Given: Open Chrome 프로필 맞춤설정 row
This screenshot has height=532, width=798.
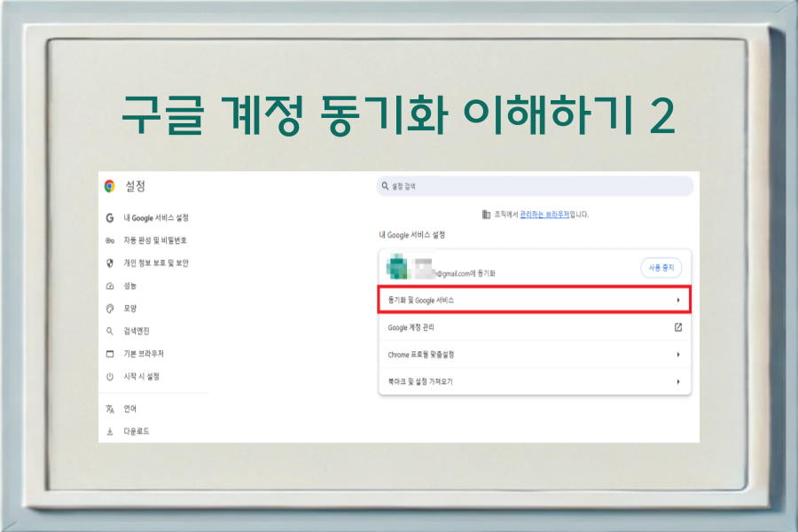Looking at the screenshot, I should 535,355.
